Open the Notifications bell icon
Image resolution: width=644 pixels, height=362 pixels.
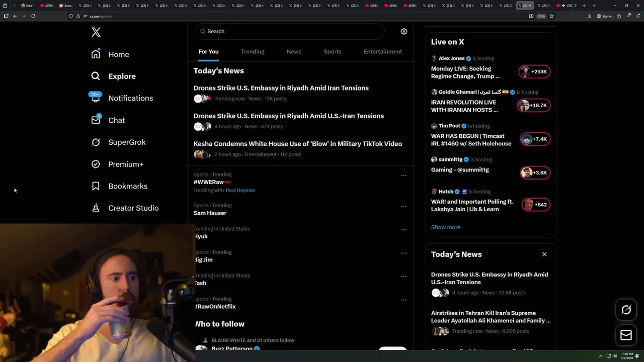point(96,98)
